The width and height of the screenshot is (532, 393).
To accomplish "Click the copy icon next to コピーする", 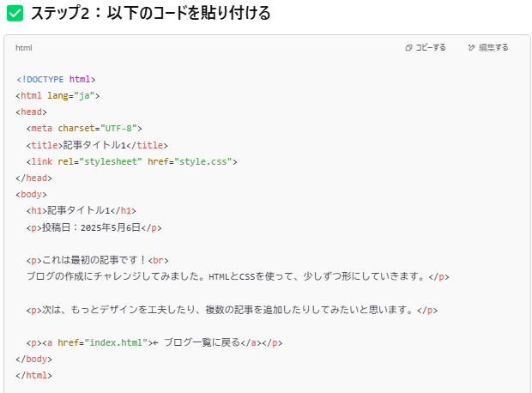I will [x=408, y=48].
